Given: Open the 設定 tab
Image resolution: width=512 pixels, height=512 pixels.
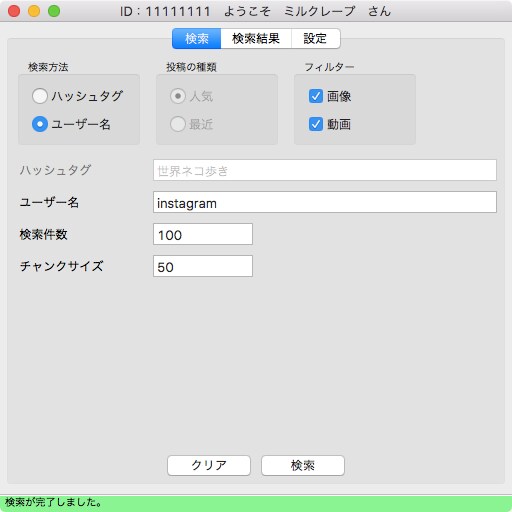Looking at the screenshot, I should [315, 39].
